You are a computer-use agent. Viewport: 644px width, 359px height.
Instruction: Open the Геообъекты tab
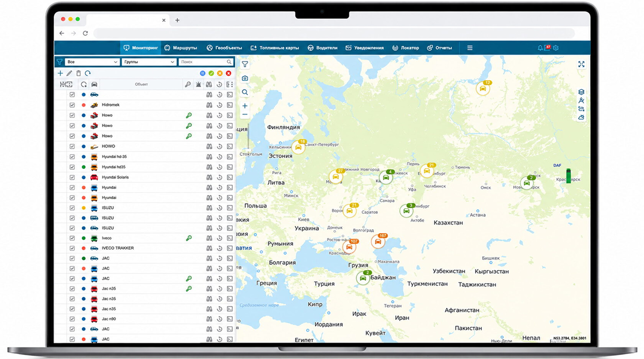[x=224, y=48]
